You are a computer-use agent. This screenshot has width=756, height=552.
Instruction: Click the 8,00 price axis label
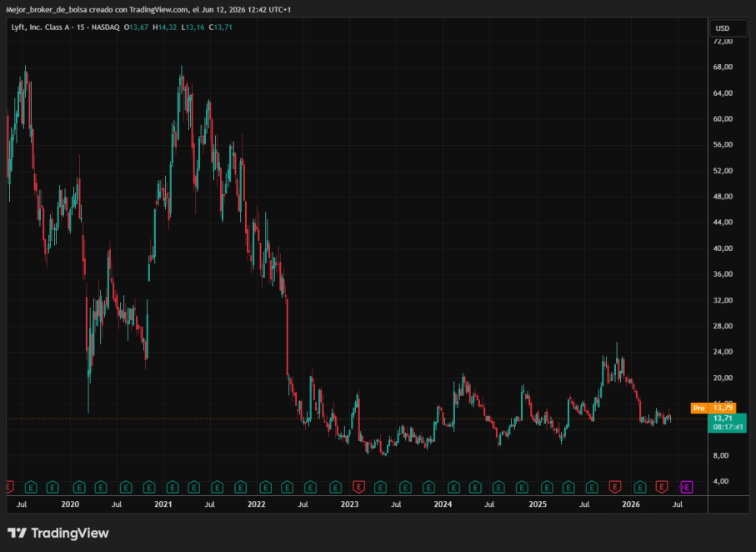tap(723, 455)
